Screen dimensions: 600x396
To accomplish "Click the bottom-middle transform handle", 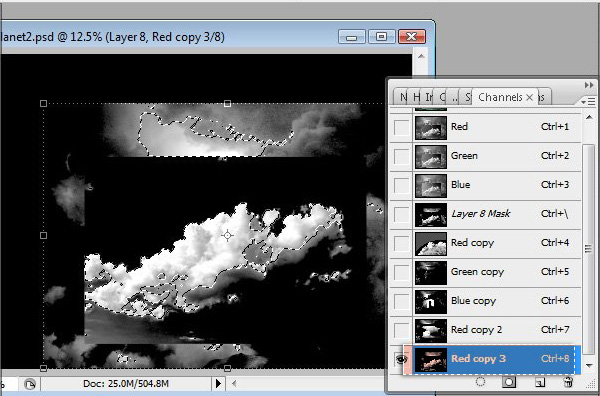I will coord(227,368).
